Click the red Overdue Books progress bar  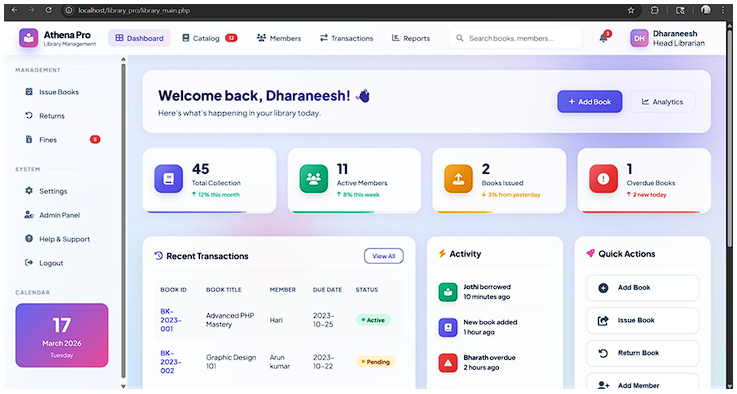tap(641, 212)
